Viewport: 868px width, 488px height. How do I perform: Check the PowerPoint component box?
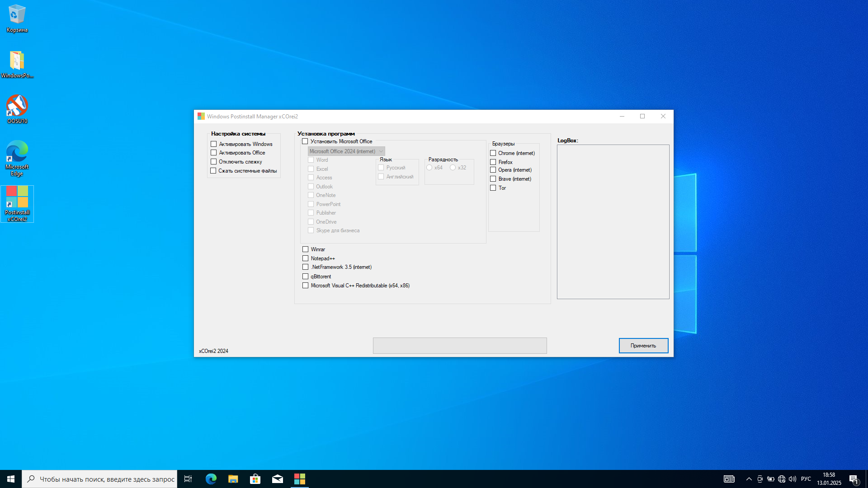[311, 204]
